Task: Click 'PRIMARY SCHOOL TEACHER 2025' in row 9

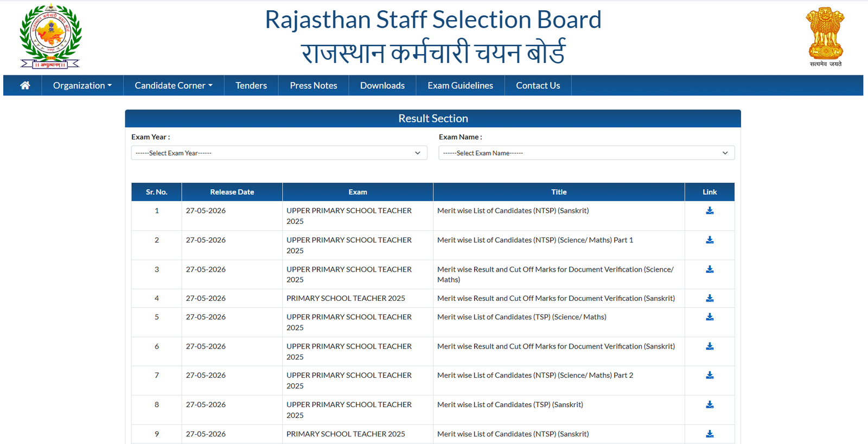Action: [346, 434]
